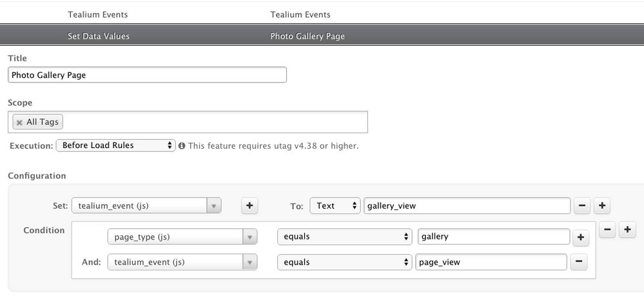Click minus button outside the condition box
This screenshot has height=298, width=644.
pos(607,230)
